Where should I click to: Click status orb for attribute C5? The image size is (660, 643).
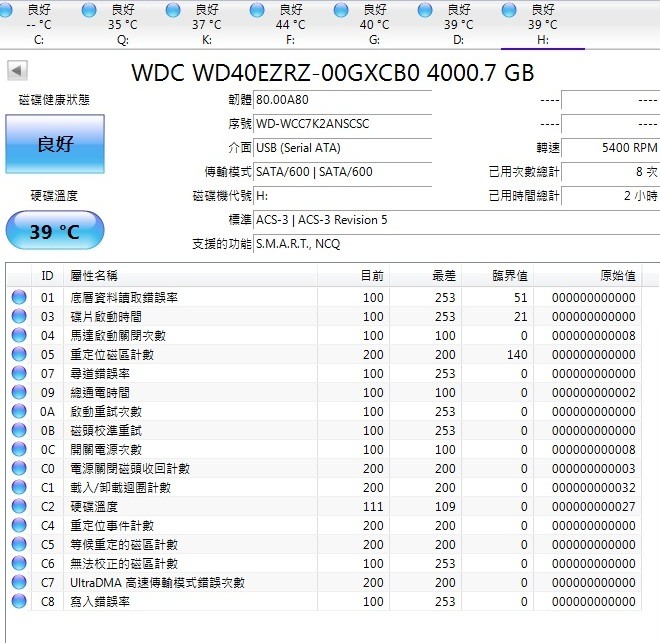[19, 544]
